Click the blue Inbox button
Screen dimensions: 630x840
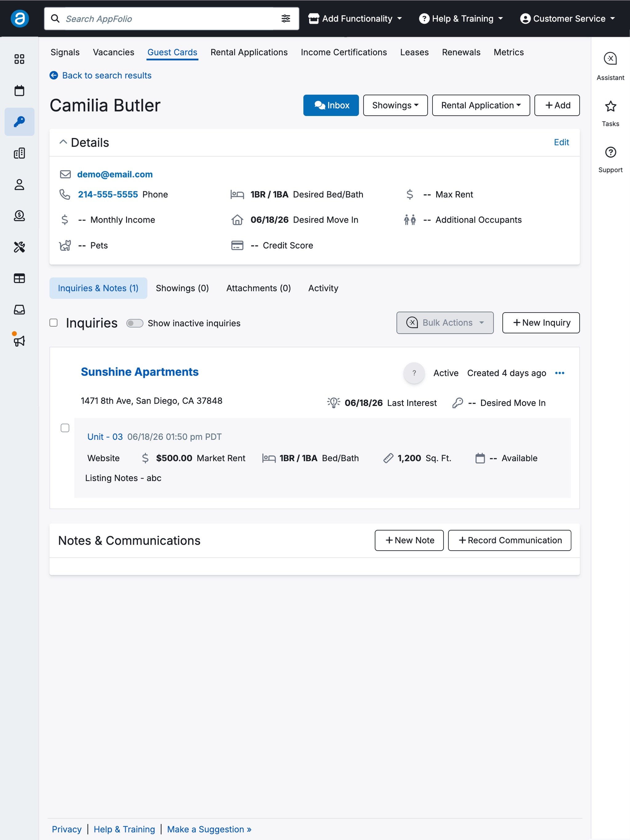tap(331, 105)
